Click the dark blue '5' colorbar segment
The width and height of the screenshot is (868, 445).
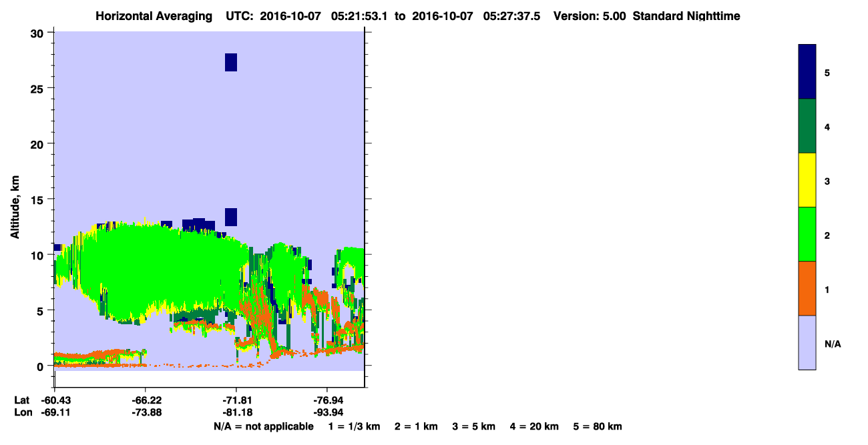click(x=807, y=72)
